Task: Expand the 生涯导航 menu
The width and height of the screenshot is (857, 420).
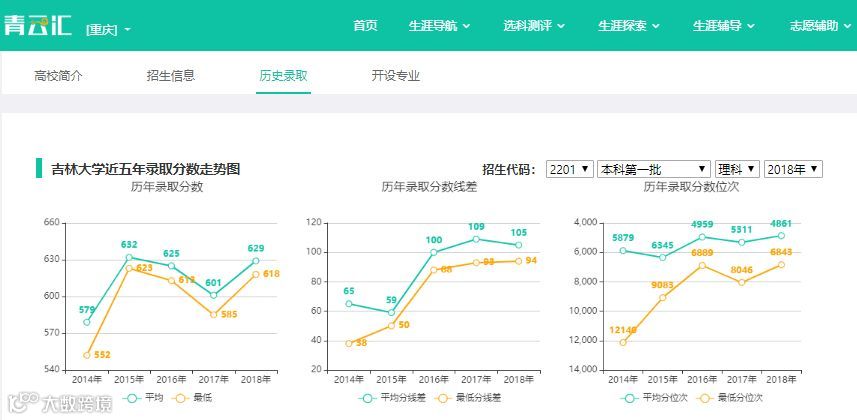Action: [x=439, y=26]
